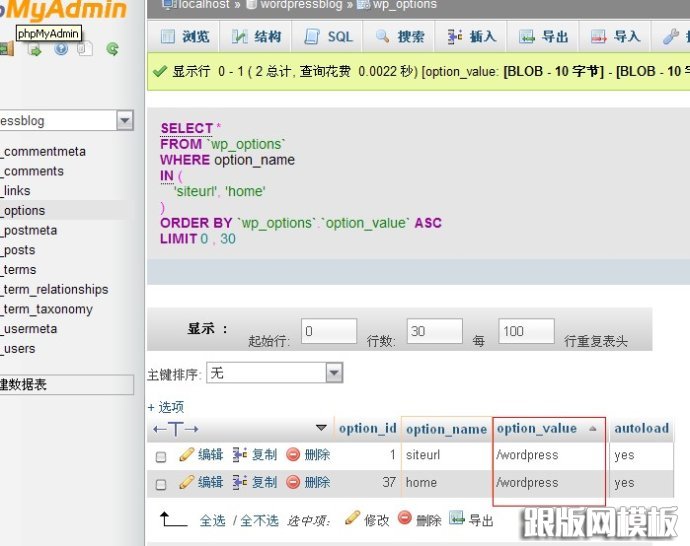Open the black triangle dropdown in the table header
This screenshot has width=690, height=546.
[x=321, y=428]
